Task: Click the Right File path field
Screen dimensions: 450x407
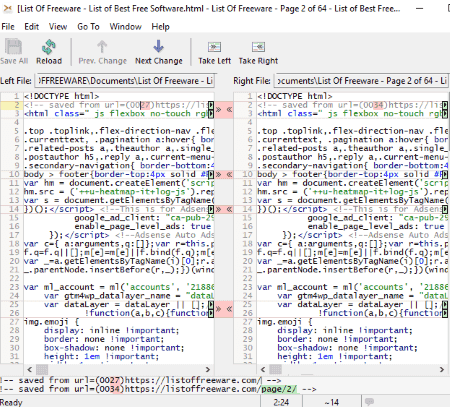Action: [x=362, y=81]
